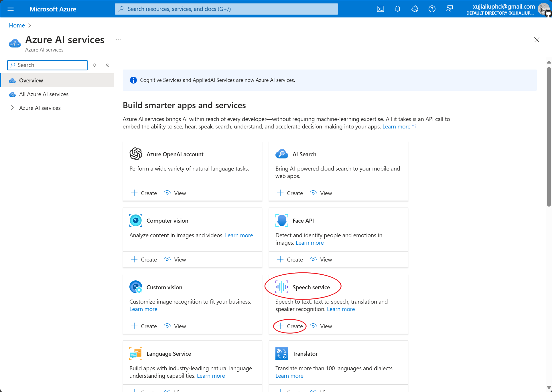Create a new Speech service
Image resolution: width=552 pixels, height=392 pixels.
290,326
